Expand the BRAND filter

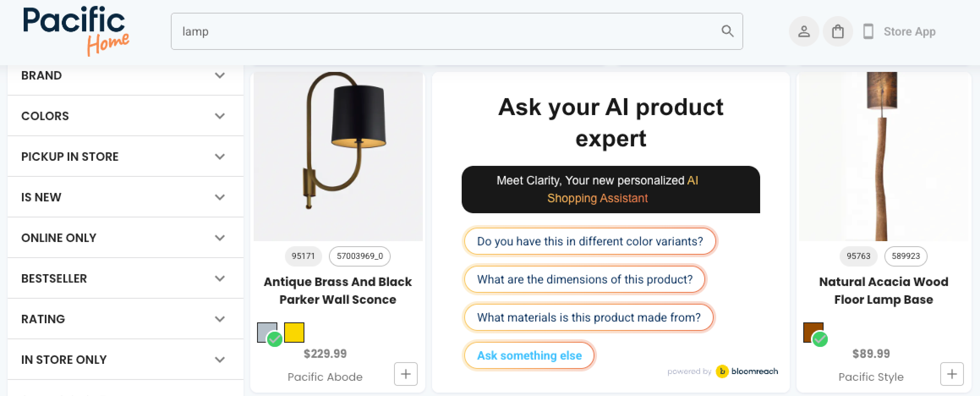[x=219, y=75]
